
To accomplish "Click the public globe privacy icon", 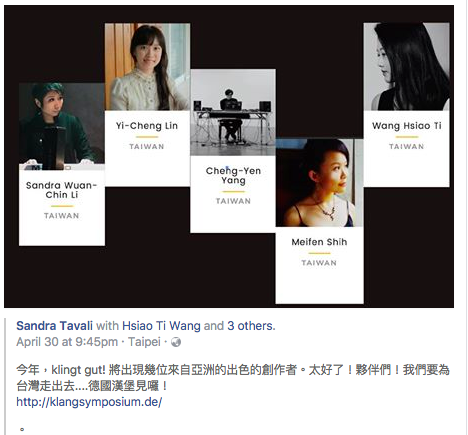I will coord(176,342).
